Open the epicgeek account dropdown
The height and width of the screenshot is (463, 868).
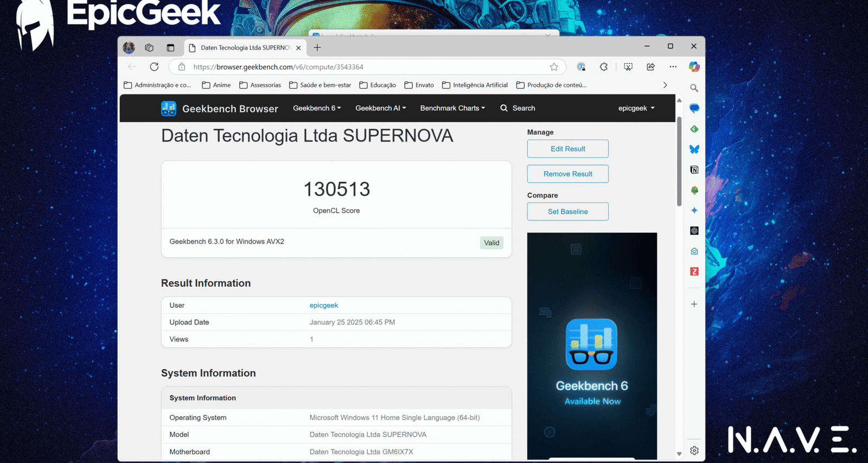[636, 108]
